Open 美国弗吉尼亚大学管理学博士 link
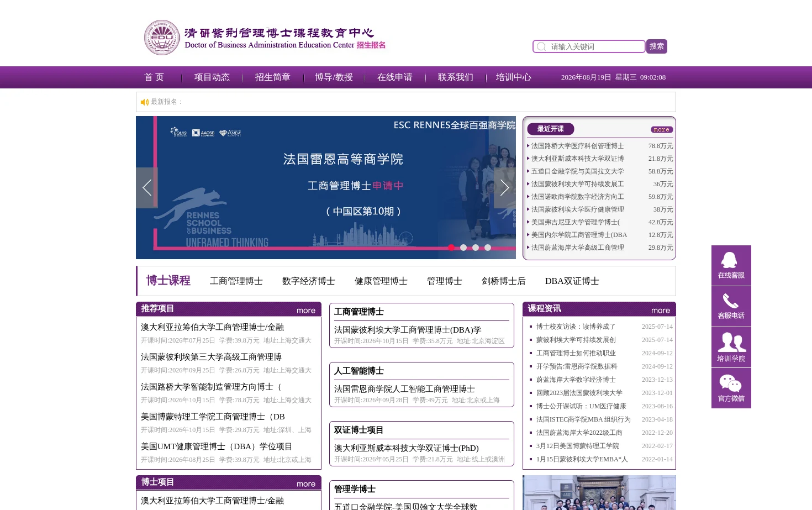This screenshot has width=812, height=510. point(576,222)
